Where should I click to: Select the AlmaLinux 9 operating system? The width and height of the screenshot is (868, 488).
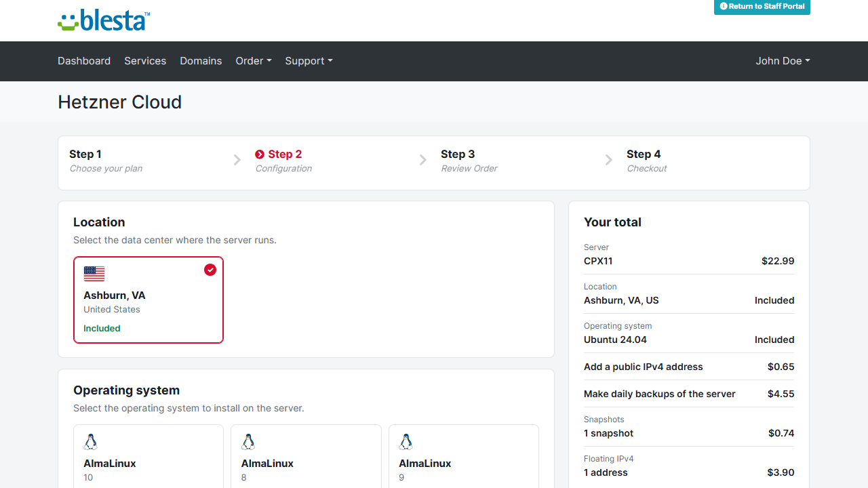[464, 456]
